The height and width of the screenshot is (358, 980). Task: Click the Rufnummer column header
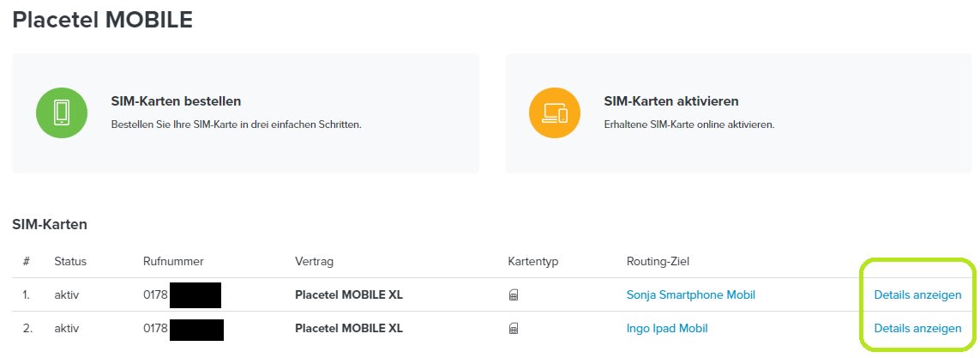[x=173, y=261]
